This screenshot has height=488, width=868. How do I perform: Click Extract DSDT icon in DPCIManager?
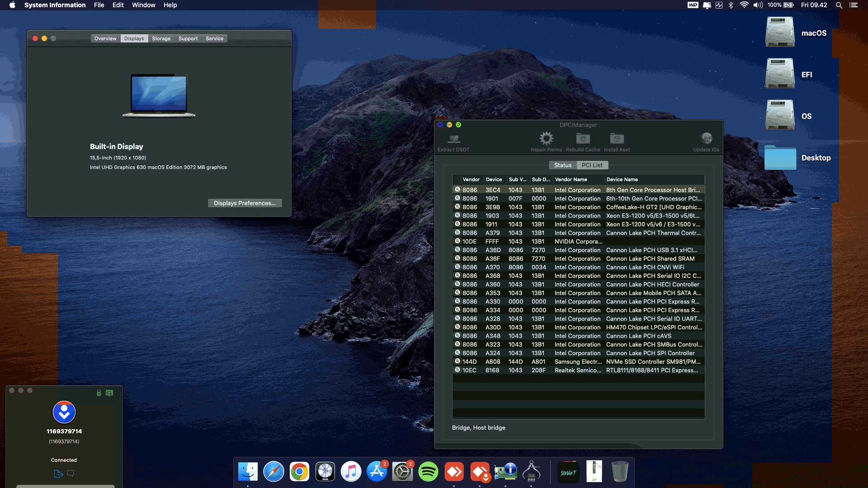pyautogui.click(x=453, y=139)
